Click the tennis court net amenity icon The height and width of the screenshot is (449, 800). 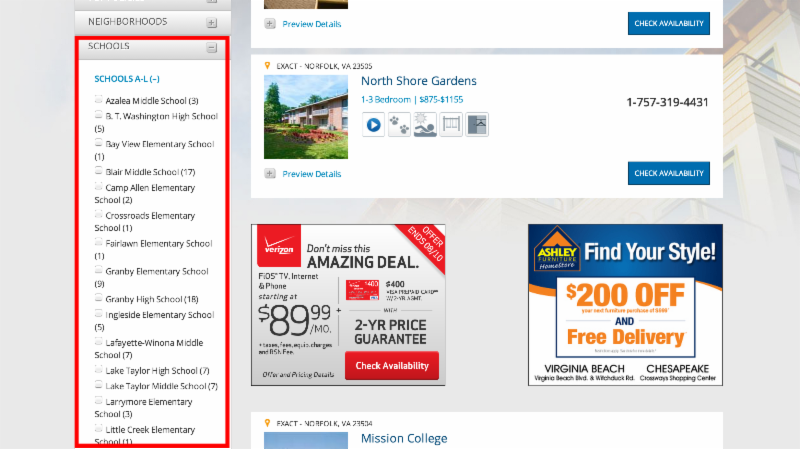point(451,124)
